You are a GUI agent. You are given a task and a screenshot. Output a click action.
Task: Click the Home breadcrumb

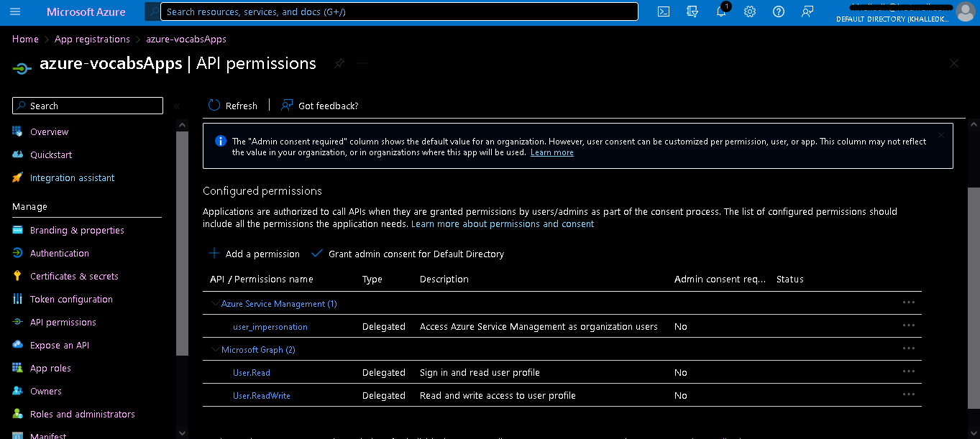(x=25, y=39)
